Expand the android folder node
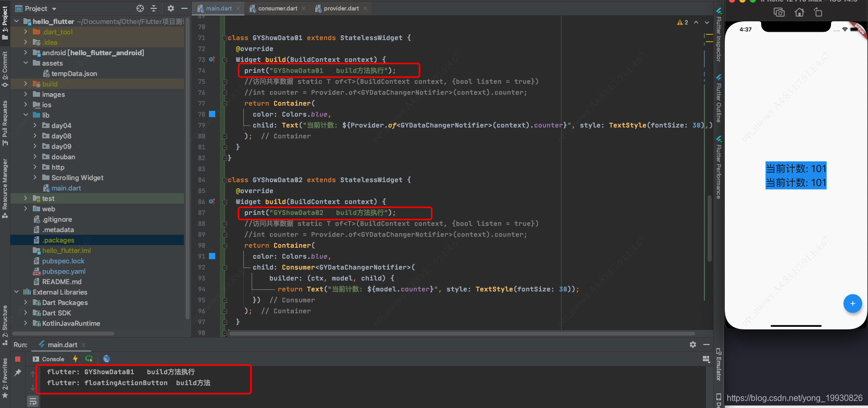Viewport: 868px width, 408px height. (x=26, y=53)
